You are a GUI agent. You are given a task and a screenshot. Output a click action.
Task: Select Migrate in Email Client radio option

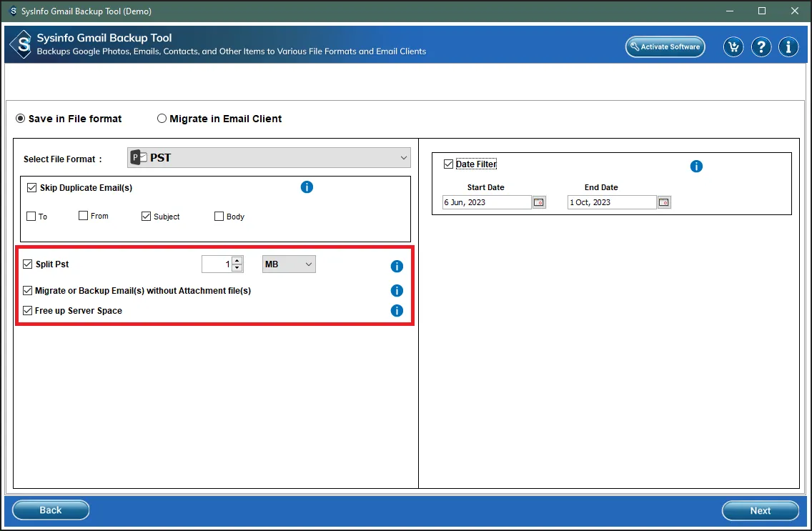[162, 119]
